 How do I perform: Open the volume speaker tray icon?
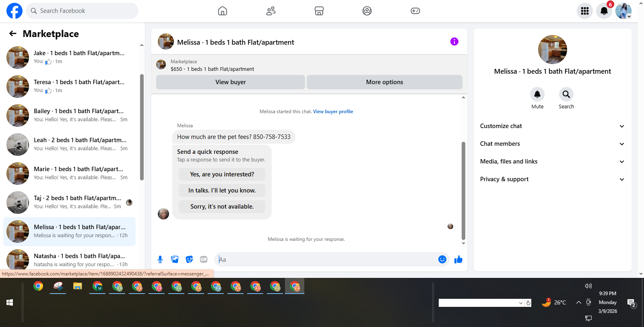pos(588,286)
